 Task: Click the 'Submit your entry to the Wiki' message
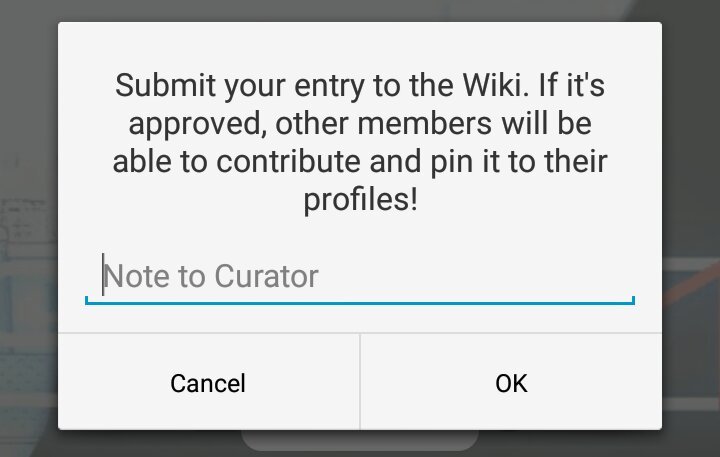pos(360,142)
